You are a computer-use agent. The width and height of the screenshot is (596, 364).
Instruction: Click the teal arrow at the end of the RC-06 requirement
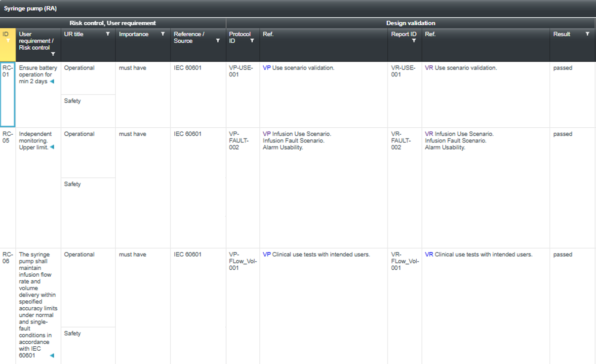click(52, 356)
